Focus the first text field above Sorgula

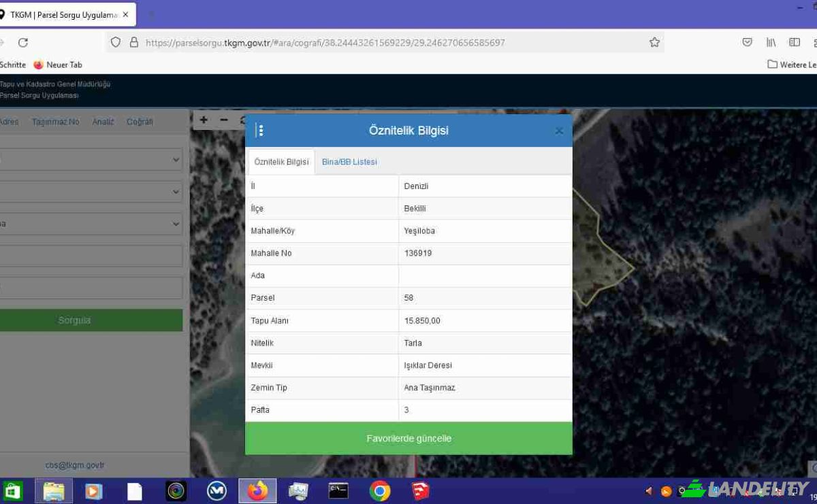pyautogui.click(x=91, y=256)
